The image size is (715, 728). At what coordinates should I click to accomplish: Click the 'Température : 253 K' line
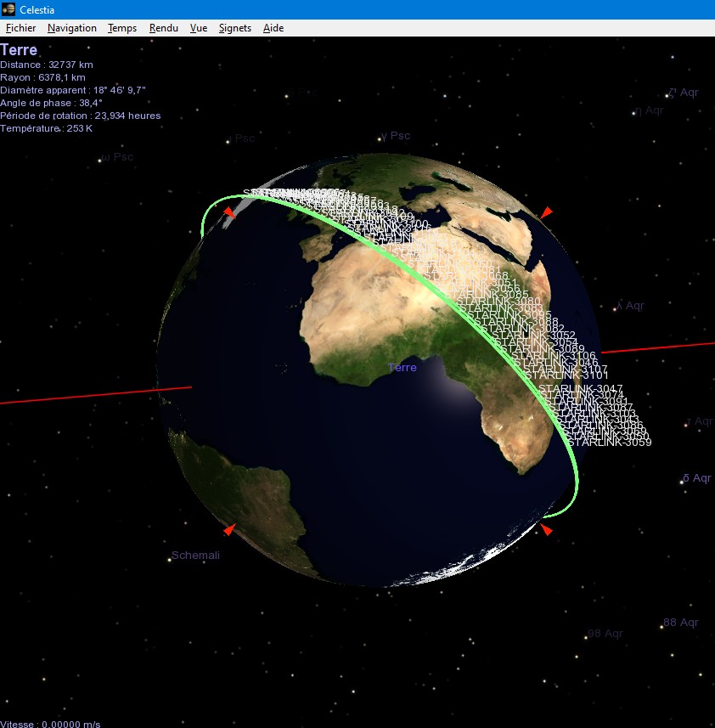click(47, 128)
